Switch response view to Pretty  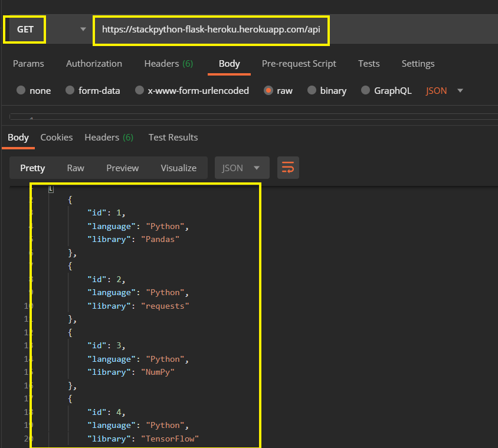pos(32,168)
